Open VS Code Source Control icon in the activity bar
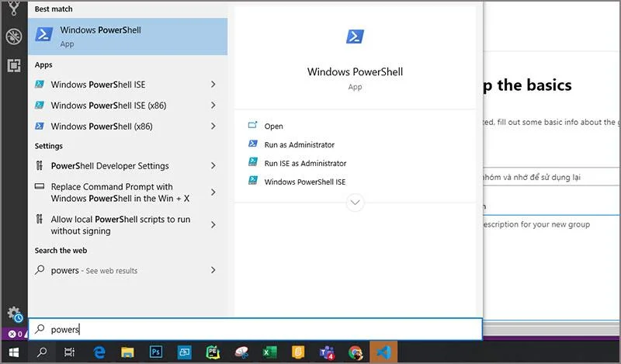This screenshot has width=621, height=364. pyautogui.click(x=14, y=8)
